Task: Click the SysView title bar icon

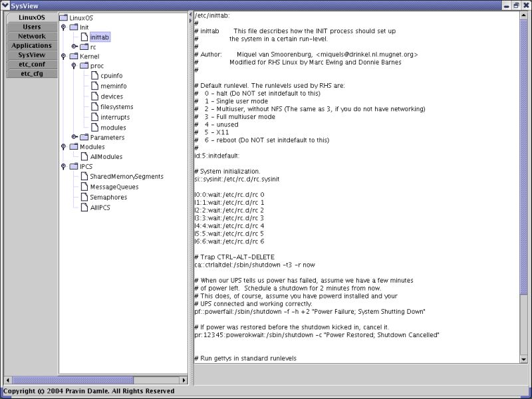Action: (x=7, y=5)
